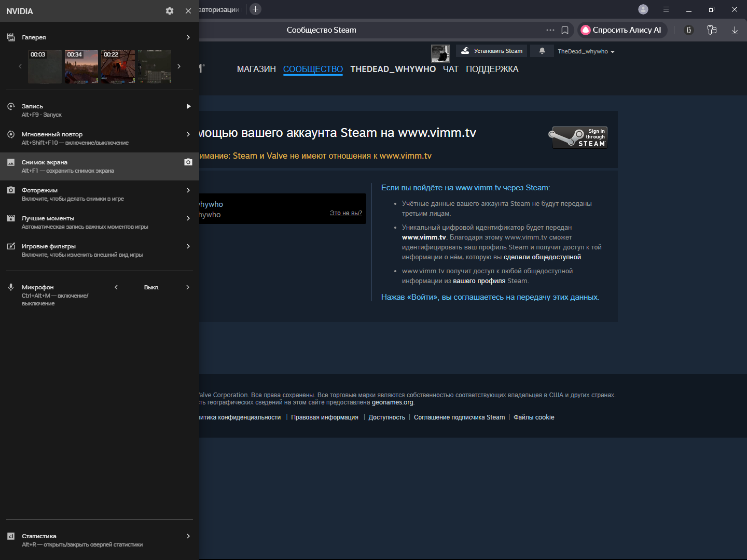747x560 pixels.
Task: Open the ПОДДЕРЖКА menu item
Action: pos(492,69)
